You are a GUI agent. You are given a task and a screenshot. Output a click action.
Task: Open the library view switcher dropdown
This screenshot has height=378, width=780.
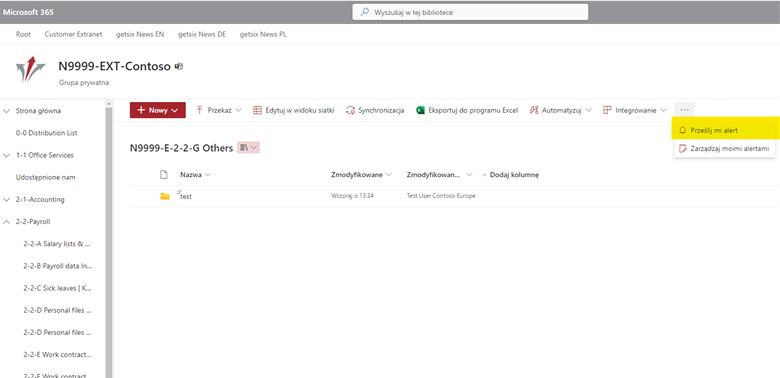click(248, 148)
